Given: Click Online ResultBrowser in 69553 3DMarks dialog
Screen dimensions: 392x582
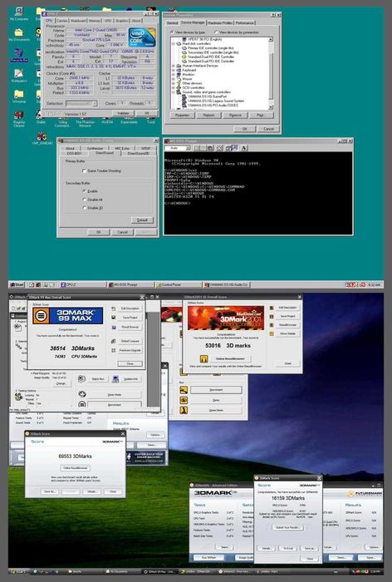Looking at the screenshot, I should click(x=75, y=468).
